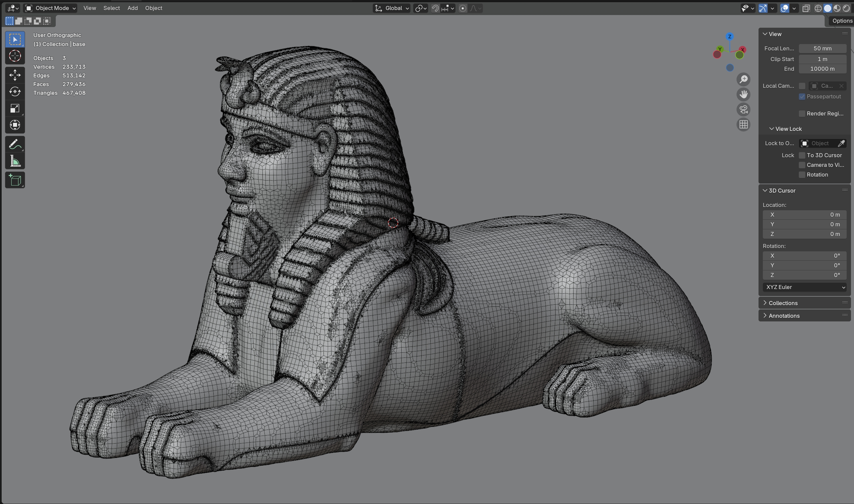
Task: Toggle camera view in navigation controls
Action: tap(743, 109)
